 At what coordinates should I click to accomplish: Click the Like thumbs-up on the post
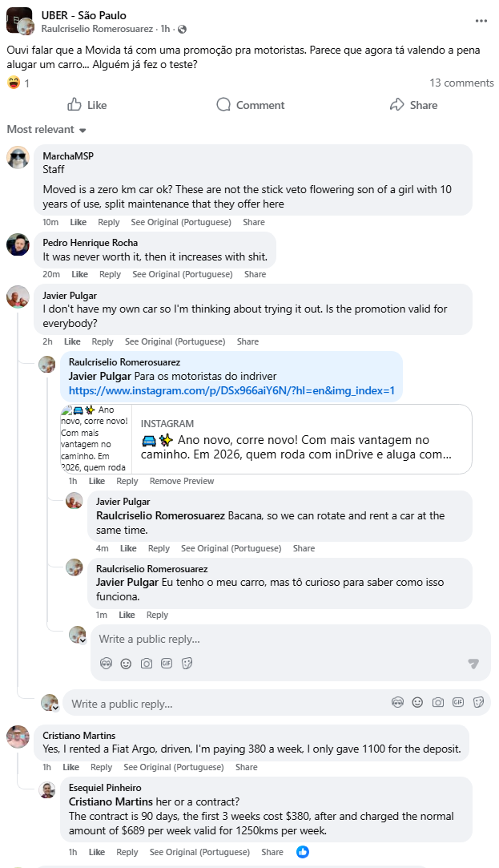[87, 105]
